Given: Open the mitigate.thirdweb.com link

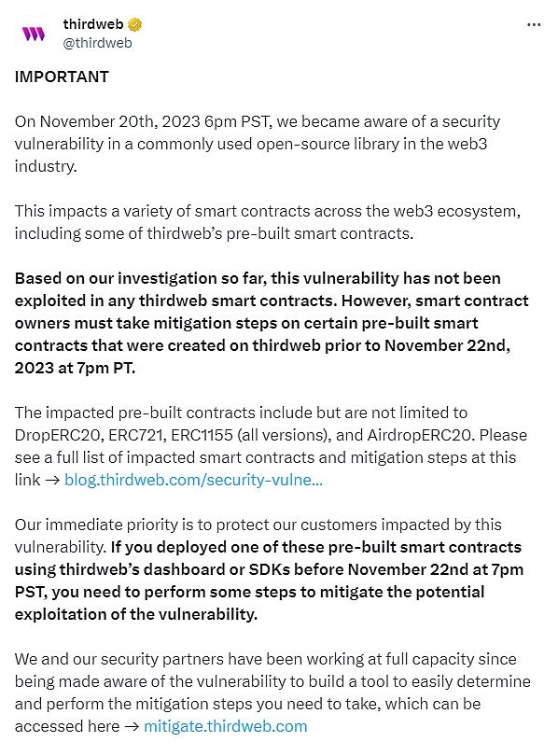Looking at the screenshot, I should [x=225, y=725].
